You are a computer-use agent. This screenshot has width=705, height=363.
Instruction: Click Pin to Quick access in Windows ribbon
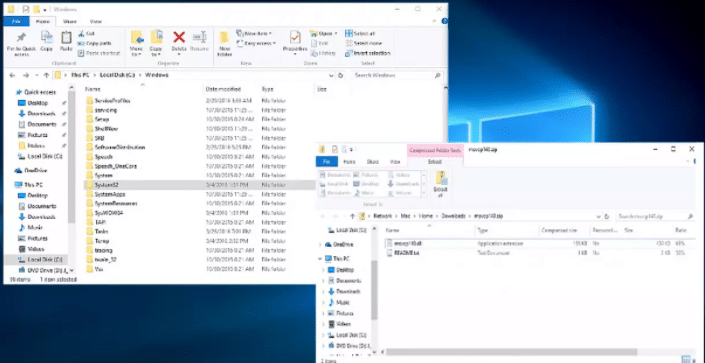click(21, 44)
